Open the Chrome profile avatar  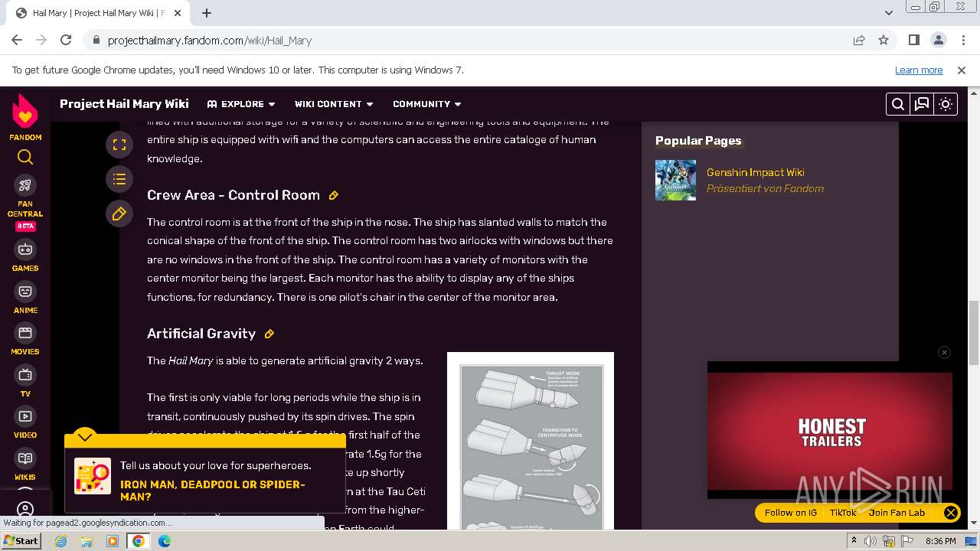click(938, 40)
